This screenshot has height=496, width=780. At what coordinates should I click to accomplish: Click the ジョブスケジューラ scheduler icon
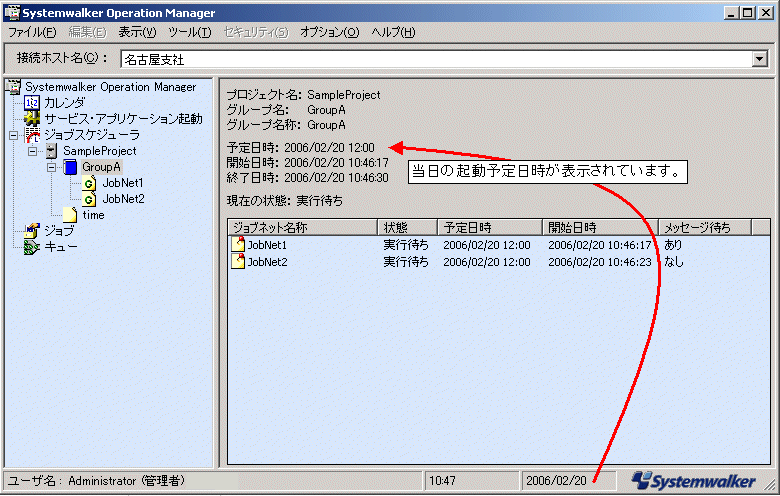click(x=32, y=135)
